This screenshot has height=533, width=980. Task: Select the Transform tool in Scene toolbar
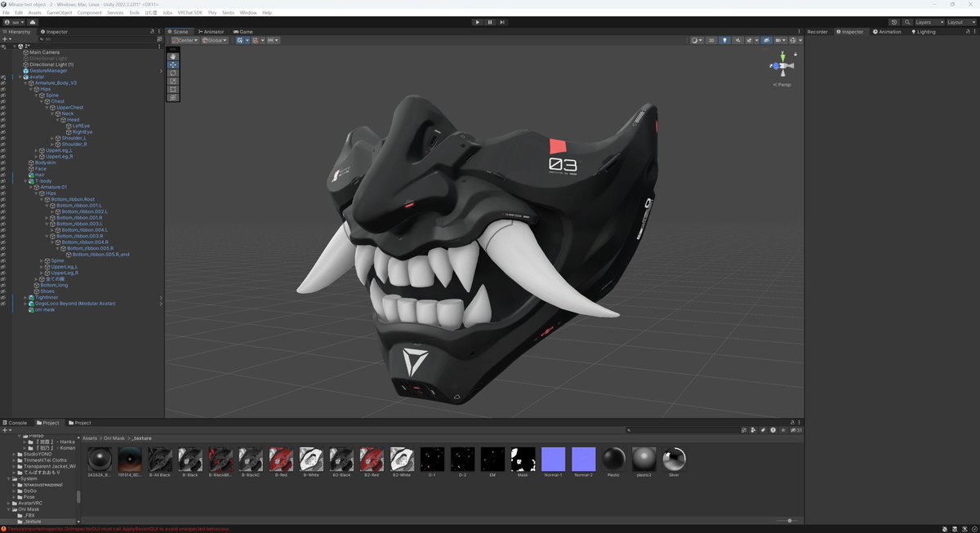pos(172,97)
